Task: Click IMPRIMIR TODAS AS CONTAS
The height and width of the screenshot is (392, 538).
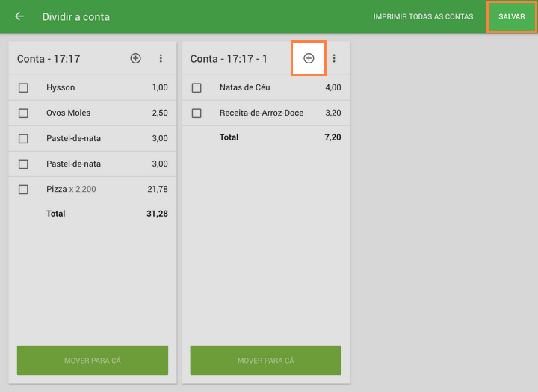Action: click(x=423, y=16)
